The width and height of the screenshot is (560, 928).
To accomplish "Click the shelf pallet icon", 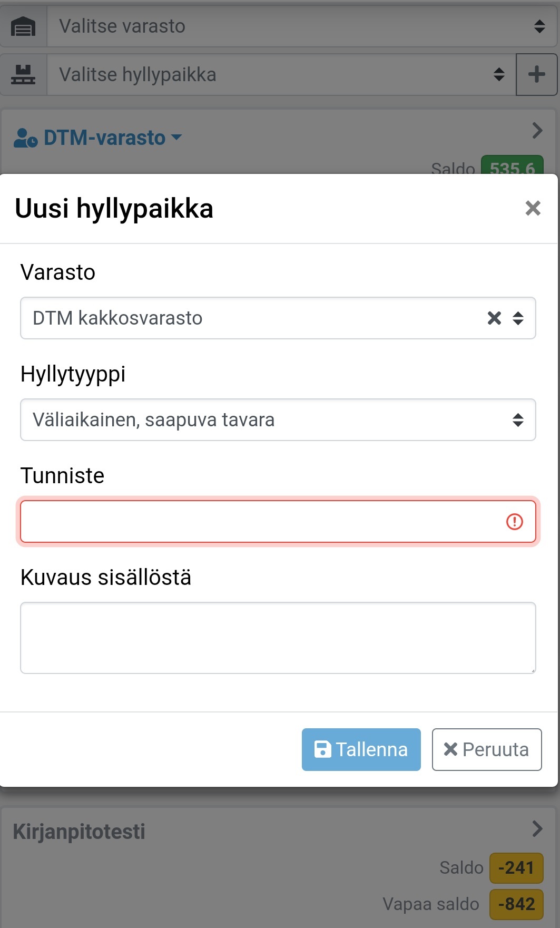I will pos(23,74).
